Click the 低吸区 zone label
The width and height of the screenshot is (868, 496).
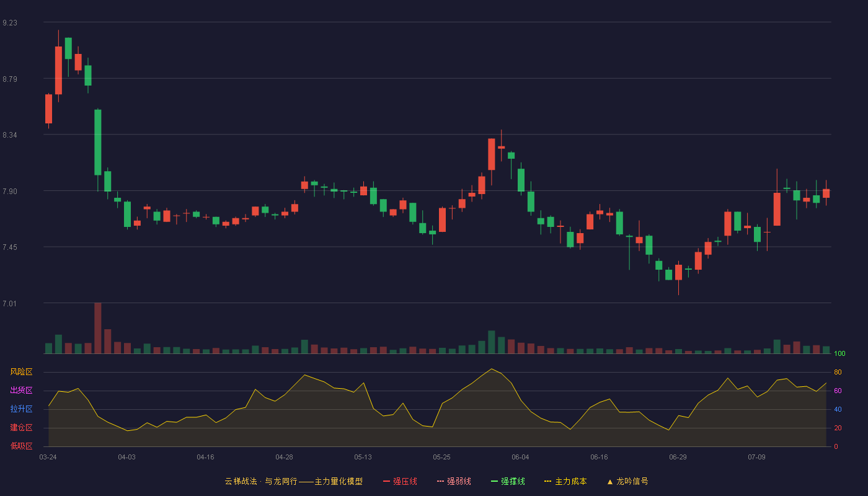pos(22,446)
